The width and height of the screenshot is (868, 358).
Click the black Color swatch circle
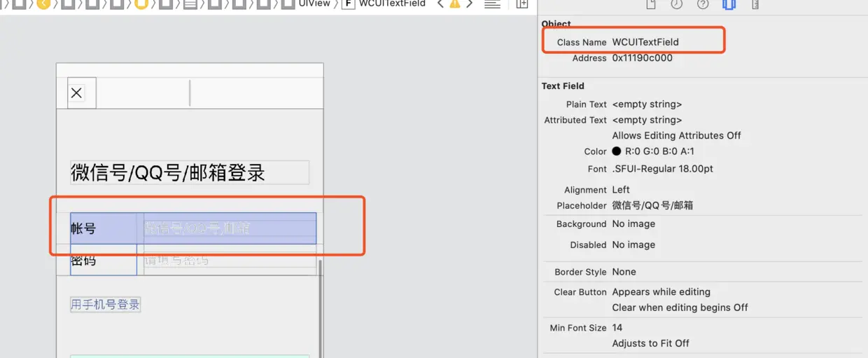(x=617, y=151)
